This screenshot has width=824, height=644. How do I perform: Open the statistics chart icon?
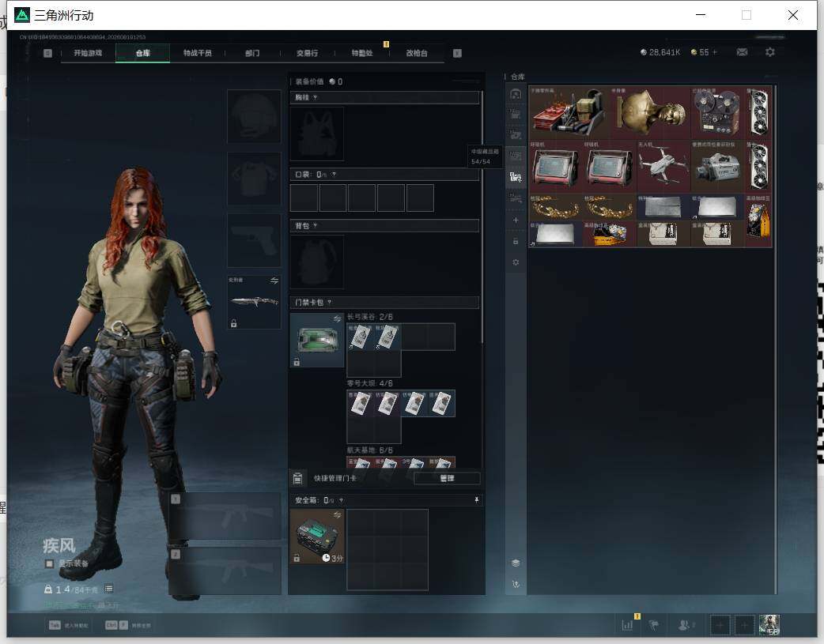click(627, 625)
